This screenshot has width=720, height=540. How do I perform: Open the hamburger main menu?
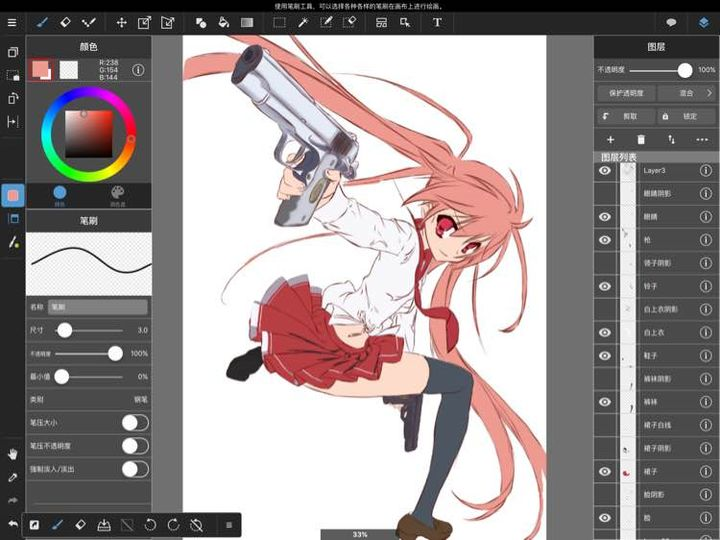12,22
